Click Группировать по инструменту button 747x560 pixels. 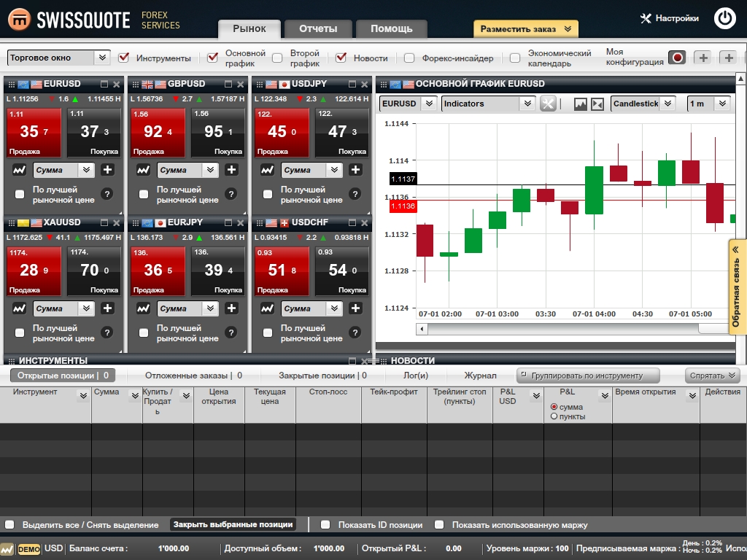click(x=588, y=376)
